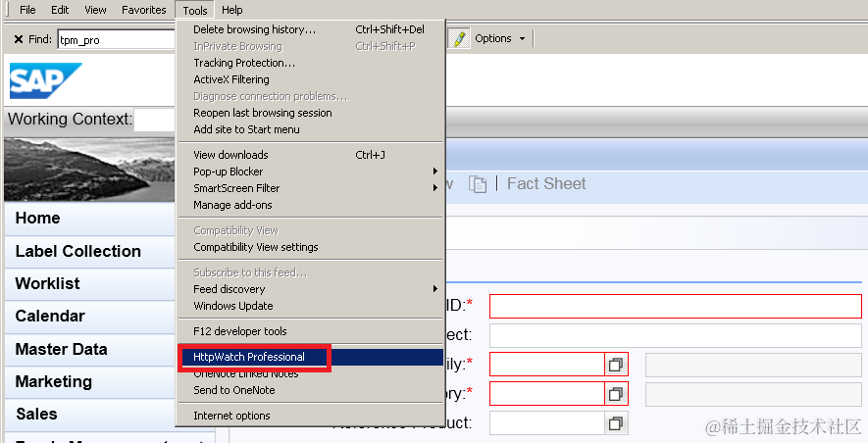Screen dimensions: 868x443
Task: Open the View menu
Action: (x=95, y=10)
